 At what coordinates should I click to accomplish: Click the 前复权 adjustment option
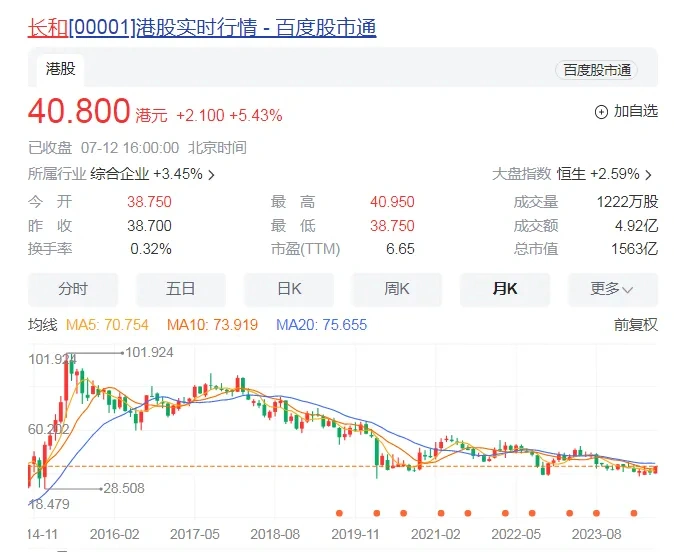tap(635, 325)
